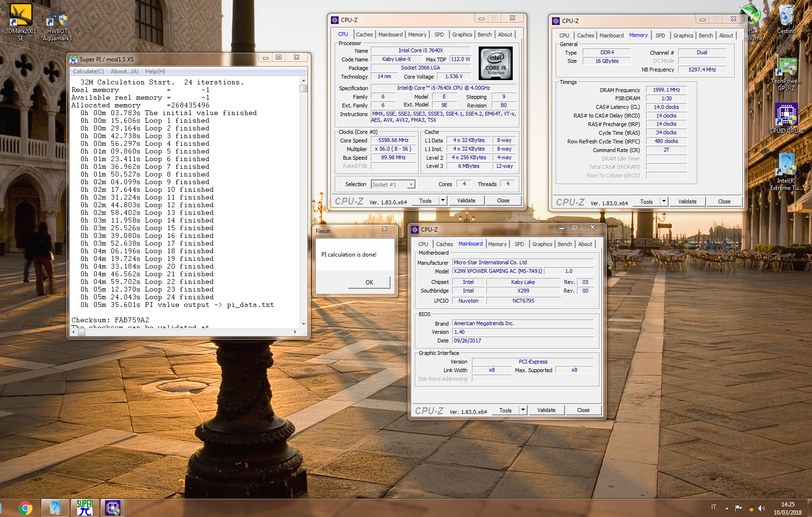Click the BIOS date 09/26/2017
The image size is (812, 517).
523,341
